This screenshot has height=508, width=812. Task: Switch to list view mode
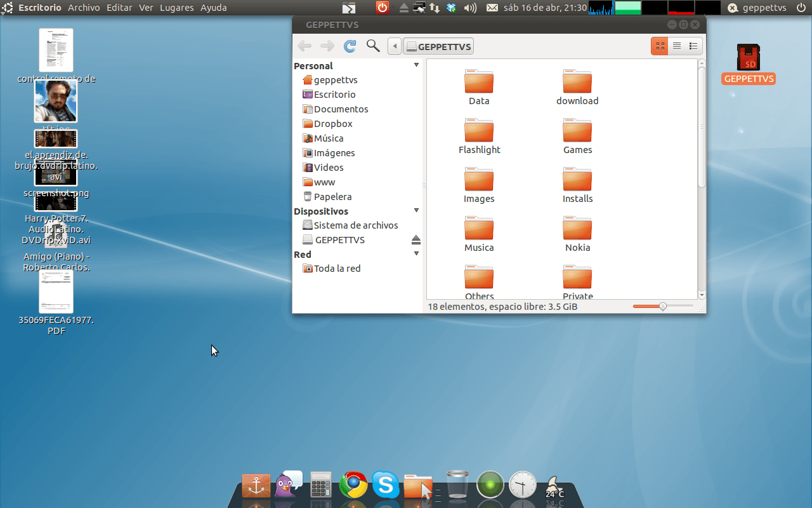(x=677, y=46)
